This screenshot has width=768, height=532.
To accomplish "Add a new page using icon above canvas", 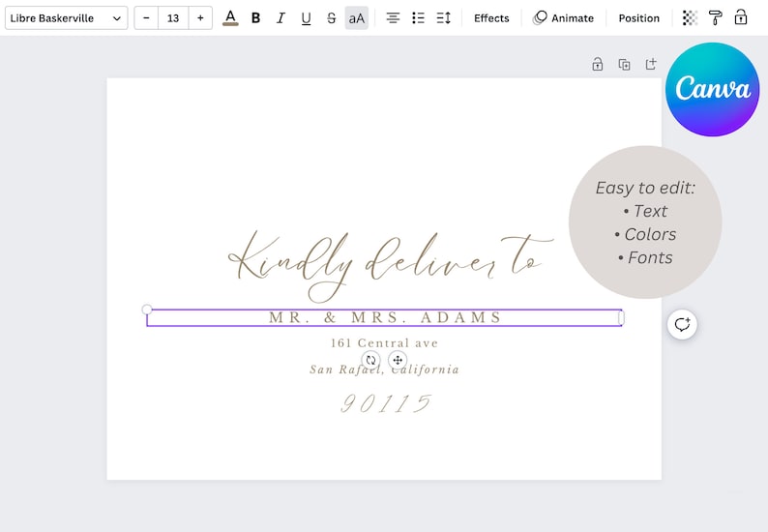I will tap(651, 64).
